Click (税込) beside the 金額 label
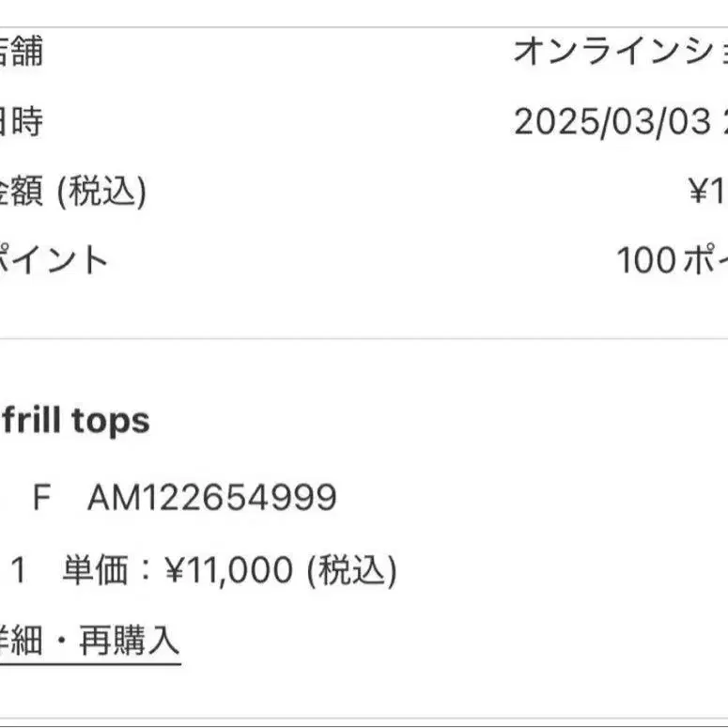This screenshot has height=728, width=728. pyautogui.click(x=102, y=192)
